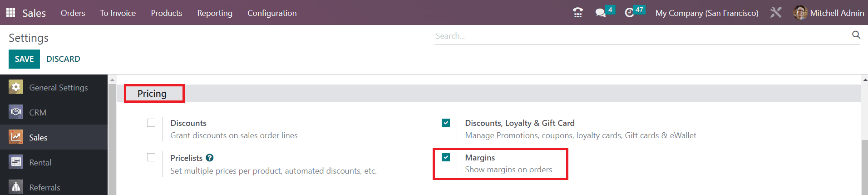Click the VoIP phone icon
Viewport: 868px width, 195px height.
point(577,13)
